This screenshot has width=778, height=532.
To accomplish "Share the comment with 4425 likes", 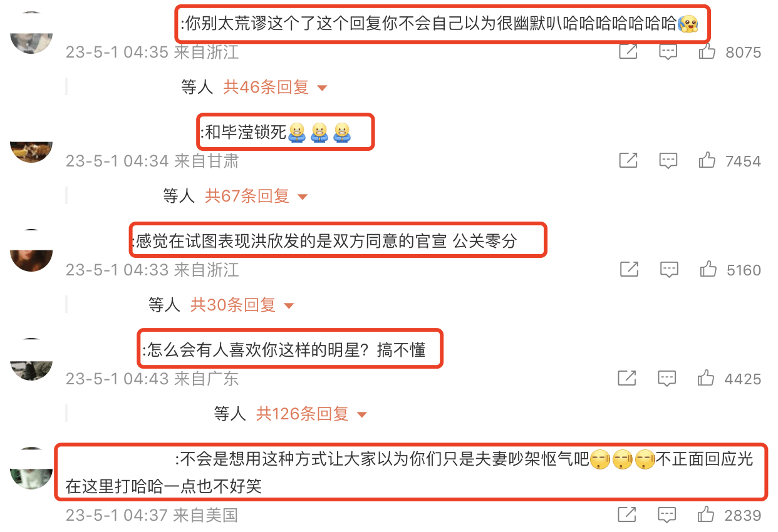I will [x=627, y=379].
